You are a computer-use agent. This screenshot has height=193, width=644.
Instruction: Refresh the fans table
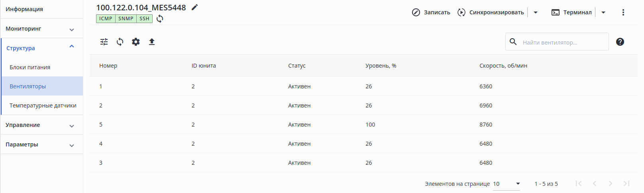[x=120, y=42]
